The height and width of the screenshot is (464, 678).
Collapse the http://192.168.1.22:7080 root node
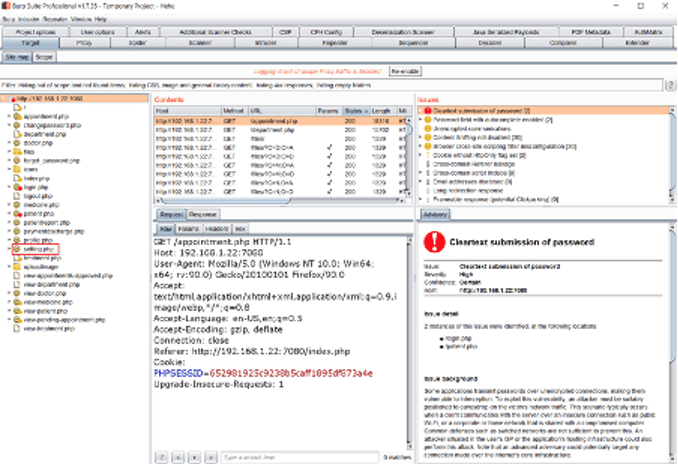coord(4,99)
